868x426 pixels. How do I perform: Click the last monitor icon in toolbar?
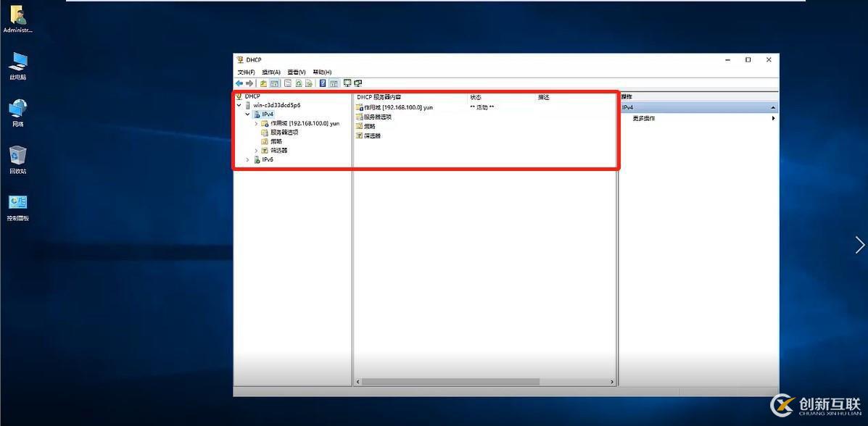click(x=358, y=83)
